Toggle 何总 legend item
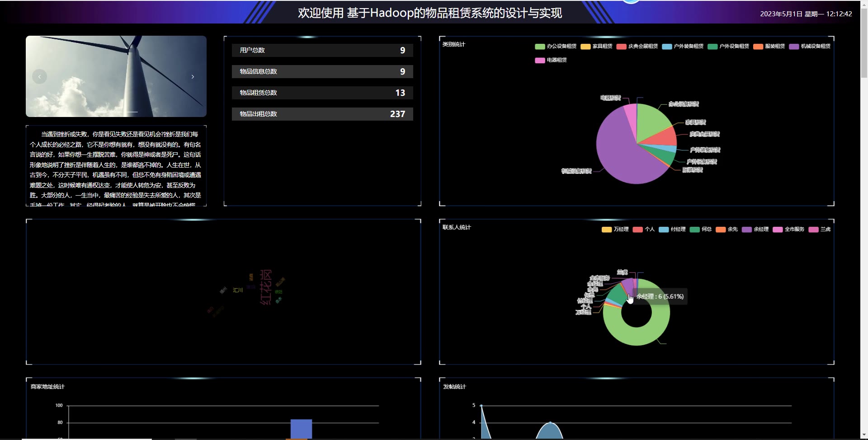This screenshot has height=440, width=868. coord(701,229)
